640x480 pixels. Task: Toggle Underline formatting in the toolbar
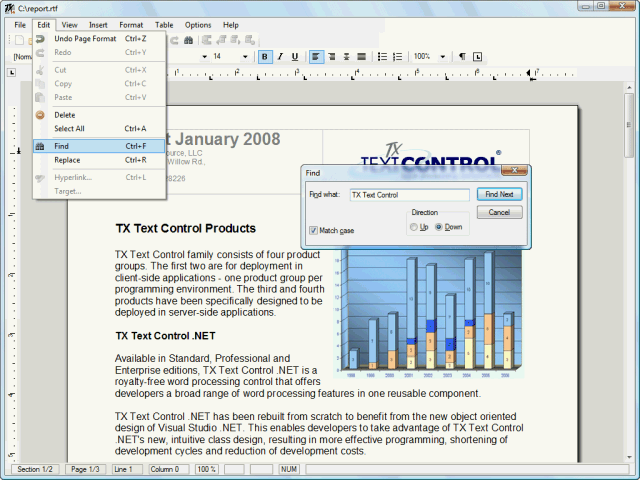click(x=293, y=57)
